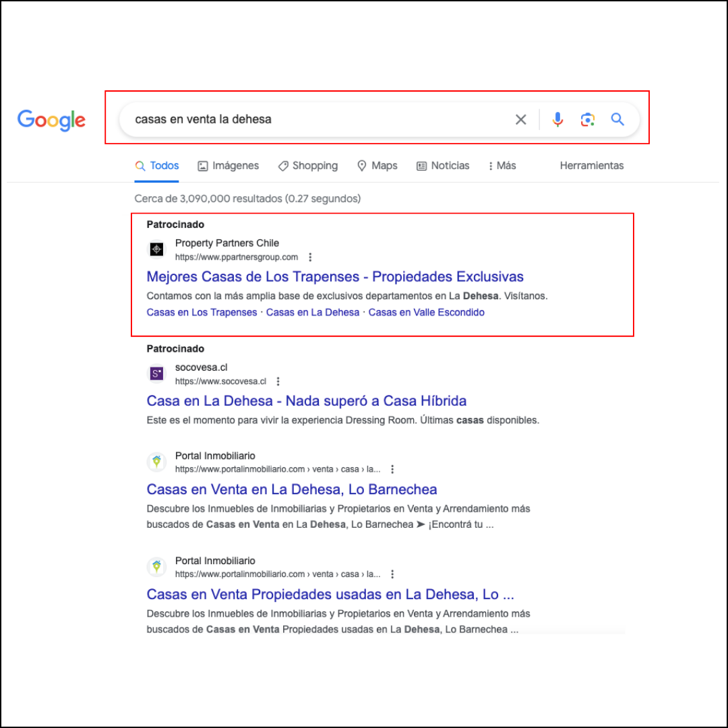728x728 pixels.
Task: Clear the search box with X icon
Action: 520,120
